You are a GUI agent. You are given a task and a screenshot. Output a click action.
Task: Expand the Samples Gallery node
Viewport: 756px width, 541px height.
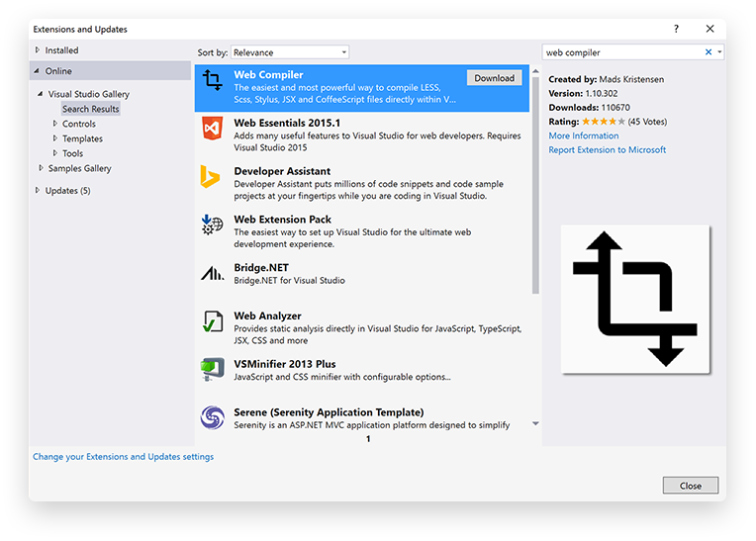click(41, 168)
